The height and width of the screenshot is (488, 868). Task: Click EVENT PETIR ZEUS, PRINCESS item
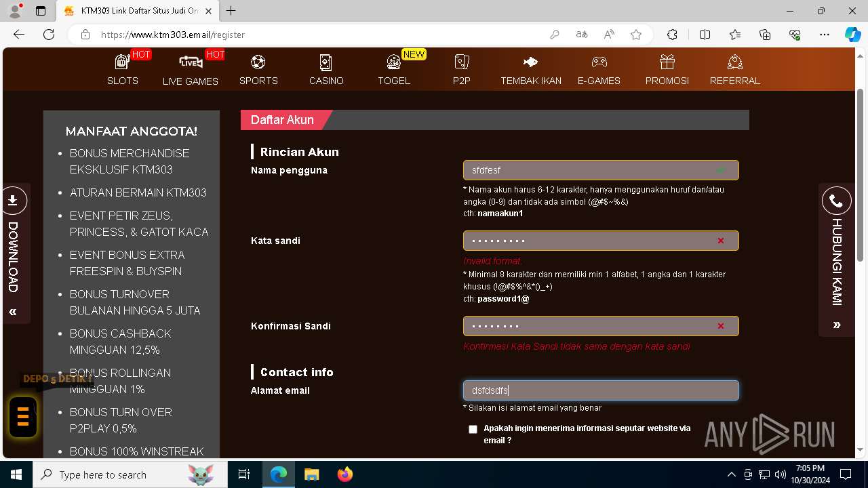tap(139, 224)
